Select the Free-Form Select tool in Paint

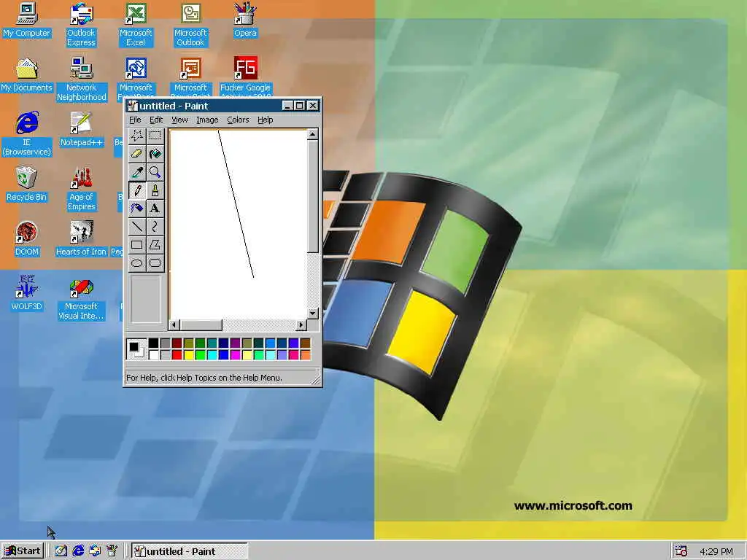(x=136, y=136)
